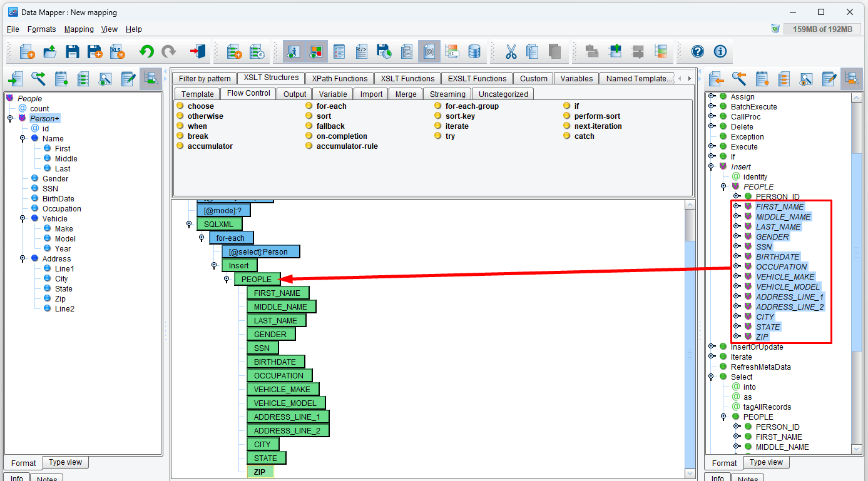Select the PEOPLE node in mapping canvas
This screenshot has height=481, width=868.
click(257, 279)
